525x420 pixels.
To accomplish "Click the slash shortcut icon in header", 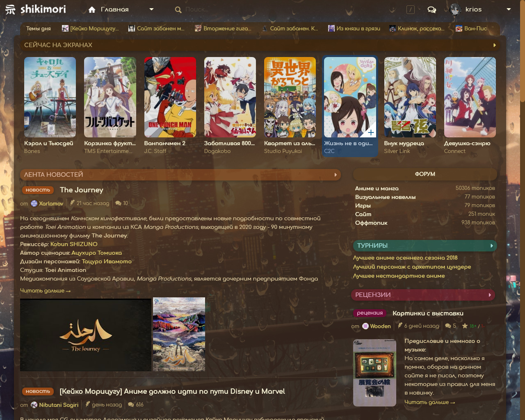I will coord(411,9).
